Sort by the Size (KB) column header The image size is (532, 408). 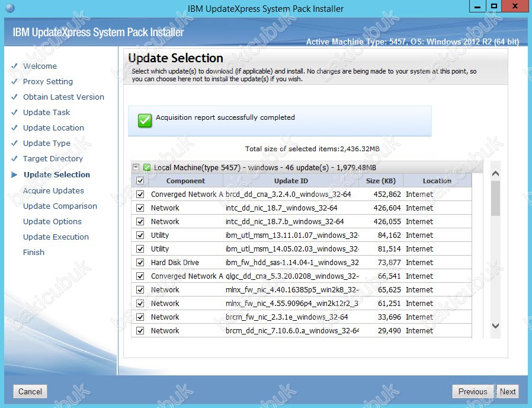[x=381, y=181]
